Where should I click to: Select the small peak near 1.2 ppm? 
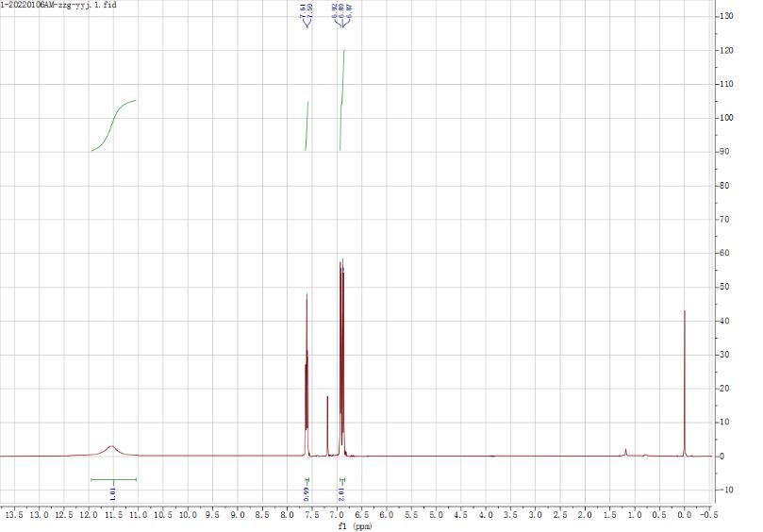(x=625, y=452)
